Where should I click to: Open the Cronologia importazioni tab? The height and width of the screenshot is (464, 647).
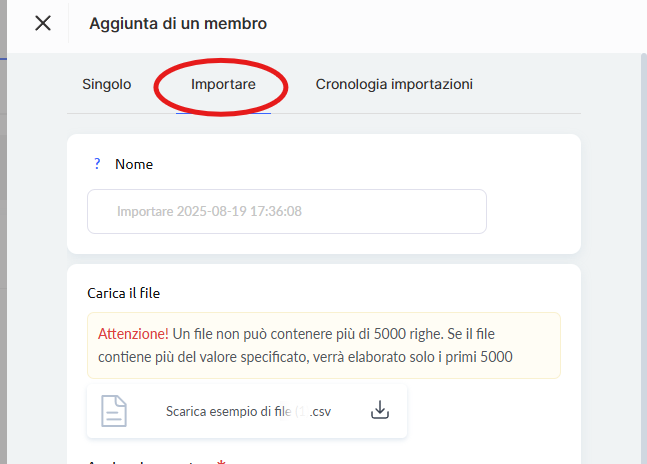(394, 85)
